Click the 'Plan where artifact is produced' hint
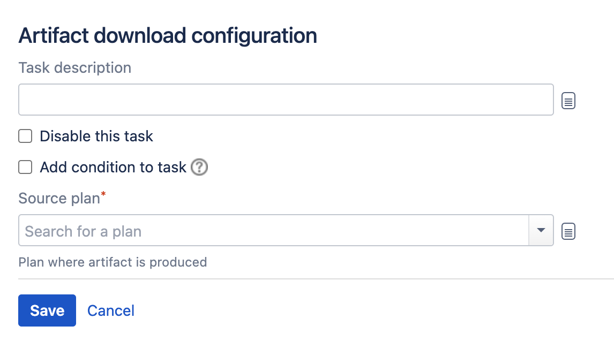 pyautogui.click(x=113, y=262)
